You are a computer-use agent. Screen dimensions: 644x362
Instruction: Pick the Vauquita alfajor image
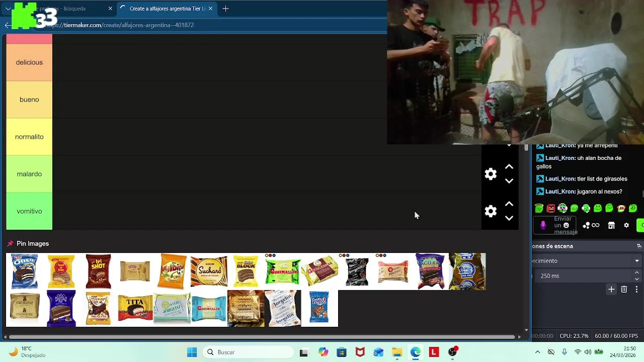coord(98,308)
